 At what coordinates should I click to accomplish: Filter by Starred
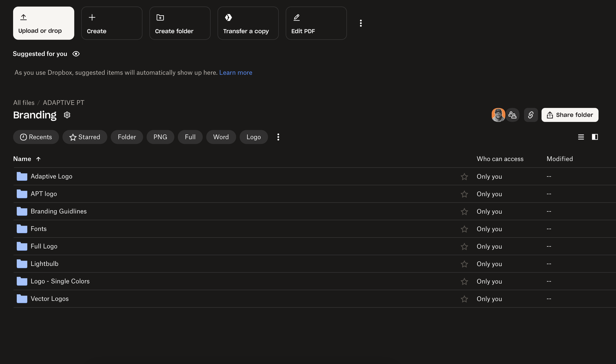click(85, 137)
